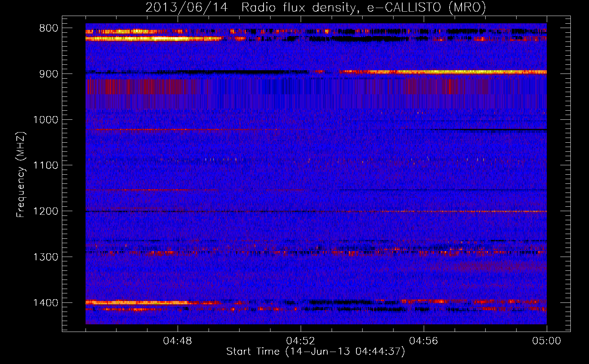
Task: Click the 1300 frequency axis label
Action: click(46, 257)
